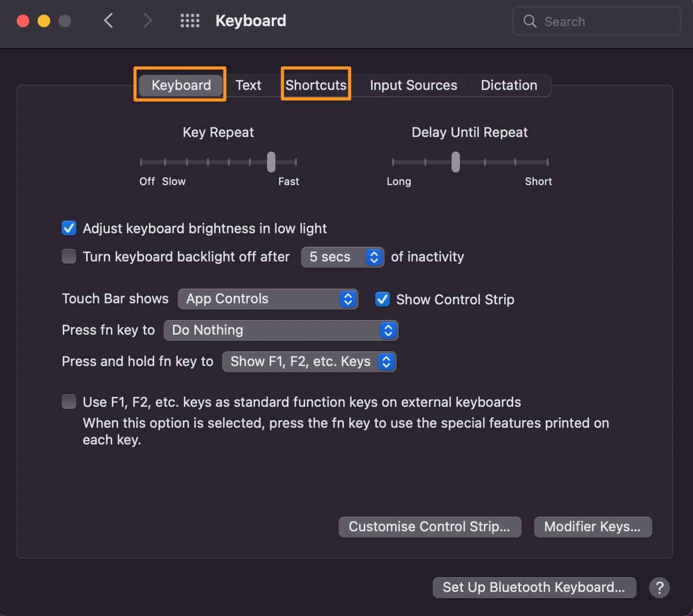Click the Short label under Delay Until Repeat
Image resolution: width=693 pixels, height=616 pixels.
click(x=538, y=181)
